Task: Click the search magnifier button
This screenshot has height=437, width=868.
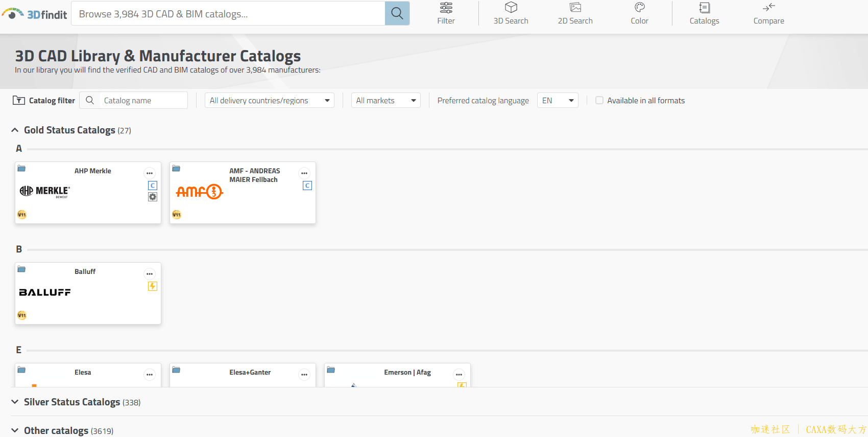Action: (397, 14)
